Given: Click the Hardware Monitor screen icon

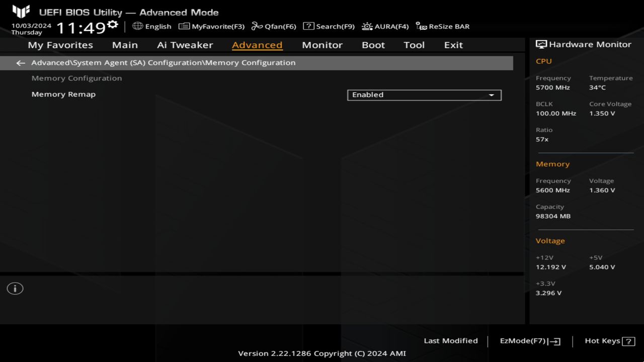Looking at the screenshot, I should tap(541, 44).
